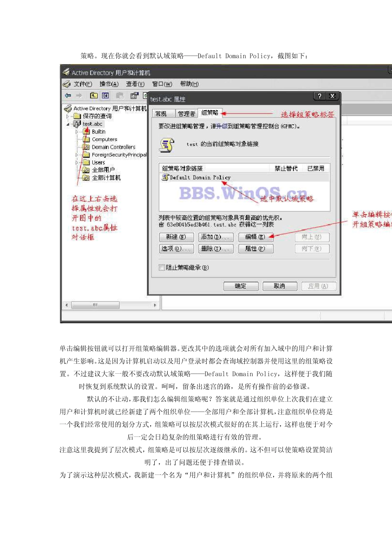
Task: Click the Domain Controllers OU icon
Action: (86, 147)
